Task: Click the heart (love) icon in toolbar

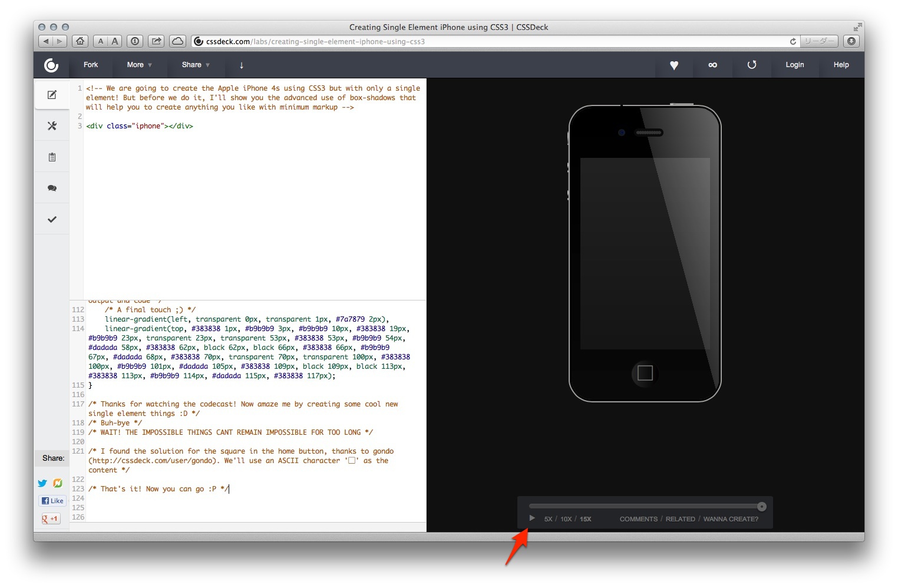Action: point(674,65)
